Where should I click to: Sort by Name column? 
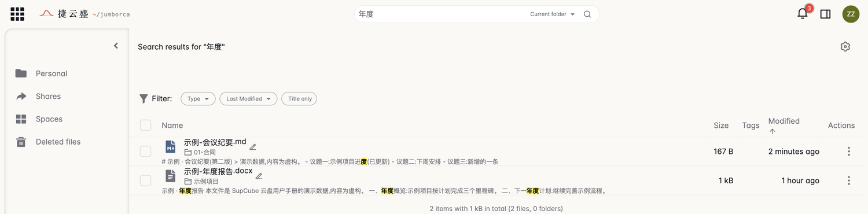pos(172,126)
